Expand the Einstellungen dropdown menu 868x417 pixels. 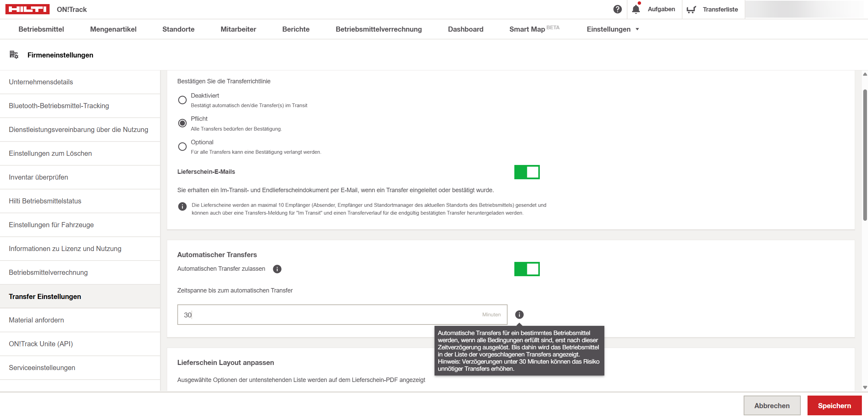tap(613, 29)
